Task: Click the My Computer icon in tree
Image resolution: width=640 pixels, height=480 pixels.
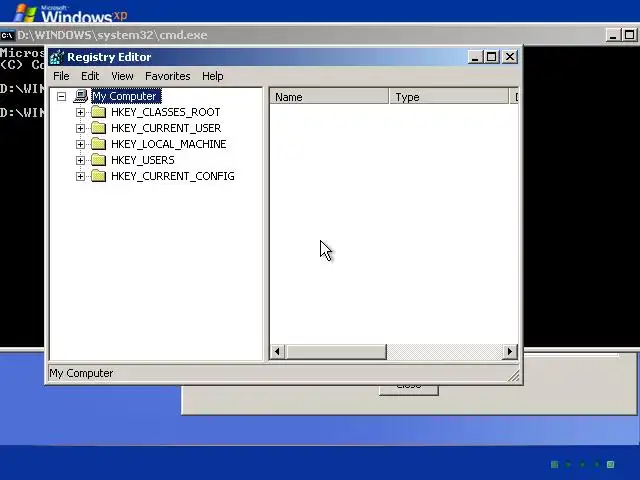Action: [81, 96]
